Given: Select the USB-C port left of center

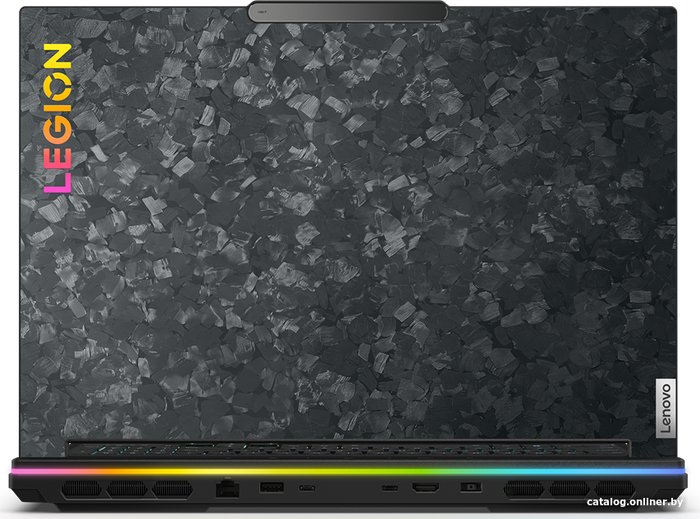Looking at the screenshot, I should (310, 488).
